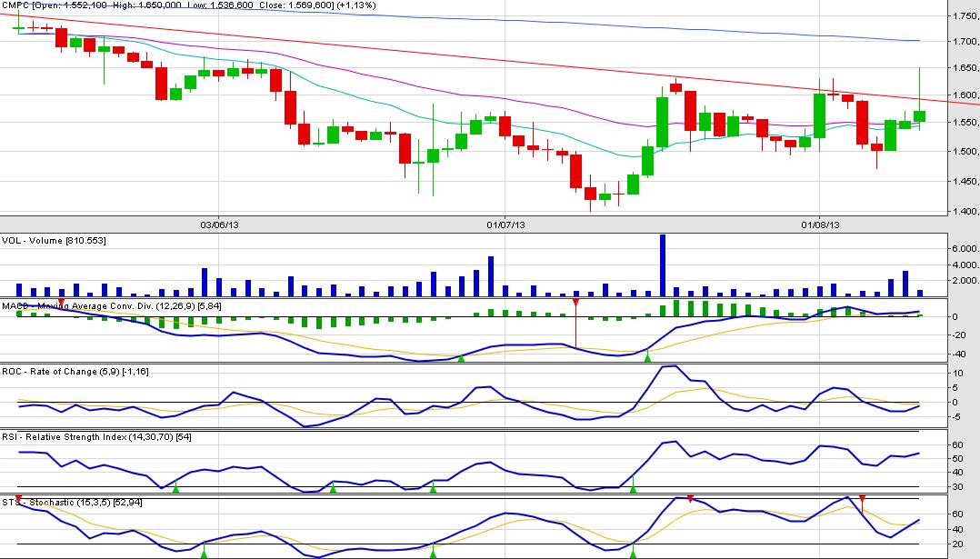The height and width of the screenshot is (559, 980).
Task: Click the most recent candlestick on the price chart
Action: (920, 115)
